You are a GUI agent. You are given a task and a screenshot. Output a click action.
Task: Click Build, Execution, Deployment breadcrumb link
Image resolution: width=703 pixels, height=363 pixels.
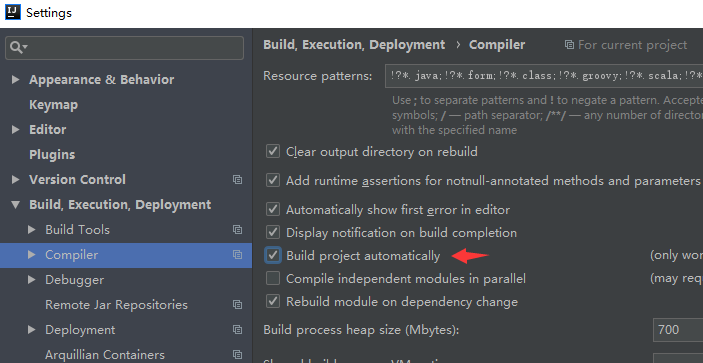[x=354, y=45]
